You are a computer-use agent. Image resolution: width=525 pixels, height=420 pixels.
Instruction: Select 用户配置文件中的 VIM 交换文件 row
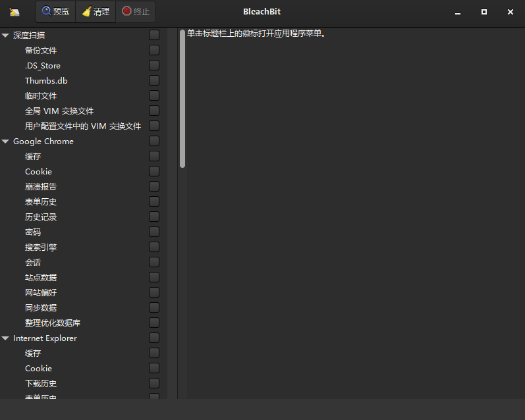(83, 126)
